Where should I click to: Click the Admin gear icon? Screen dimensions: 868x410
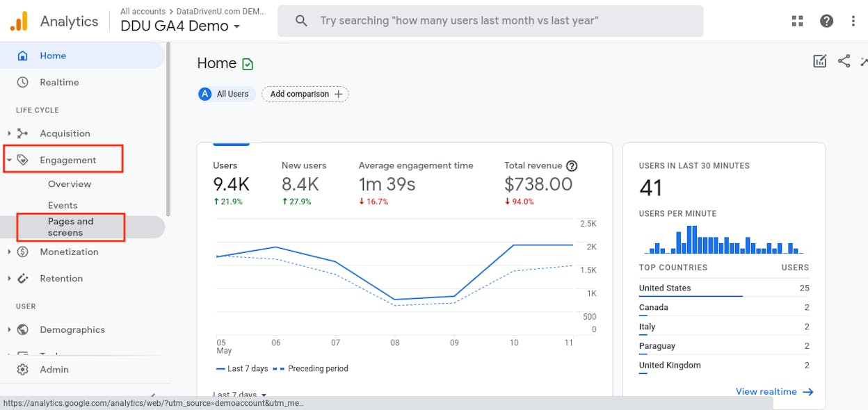(x=23, y=370)
